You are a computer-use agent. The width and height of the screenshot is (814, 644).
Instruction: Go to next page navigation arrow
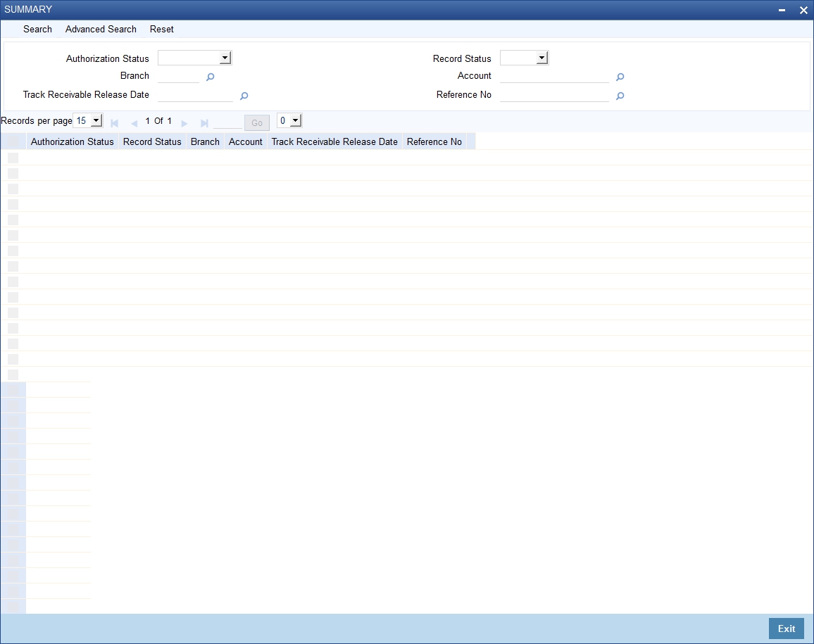pyautogui.click(x=184, y=123)
